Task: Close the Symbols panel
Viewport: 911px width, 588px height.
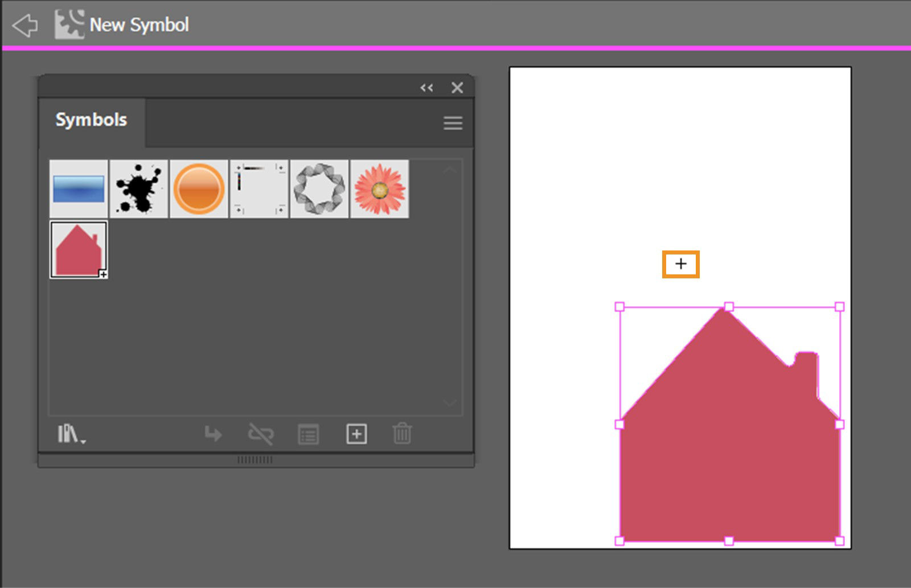Action: 457,88
